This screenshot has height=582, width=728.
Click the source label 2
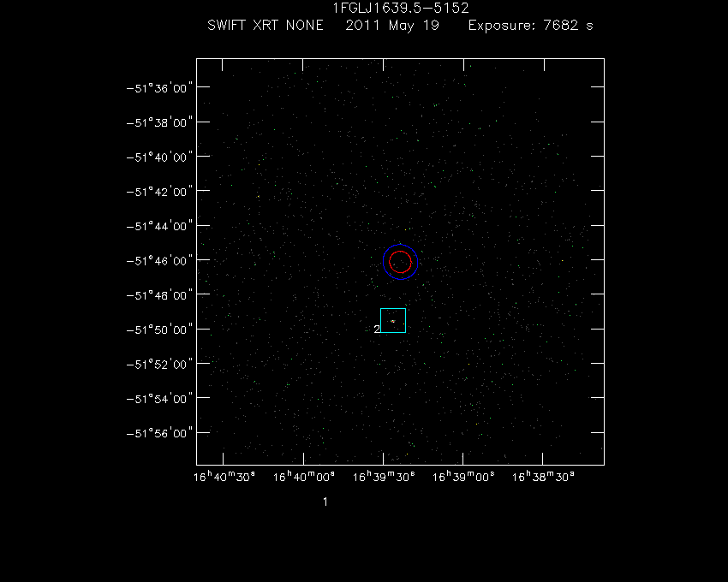(377, 329)
